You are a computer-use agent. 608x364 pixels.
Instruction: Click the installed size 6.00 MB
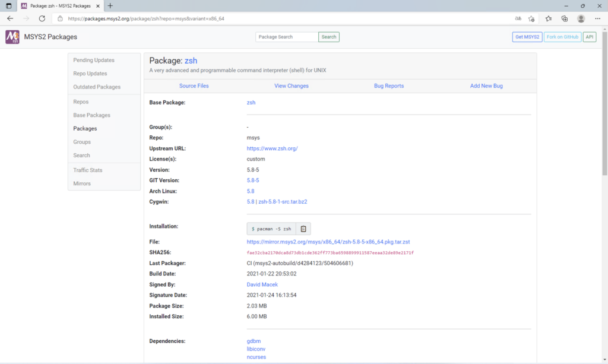click(x=256, y=316)
